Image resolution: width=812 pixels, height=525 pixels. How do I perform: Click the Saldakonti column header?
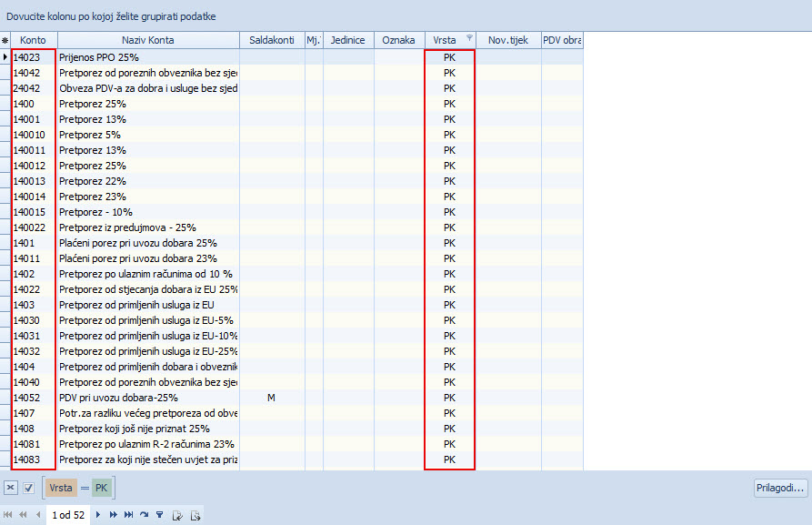click(x=271, y=40)
